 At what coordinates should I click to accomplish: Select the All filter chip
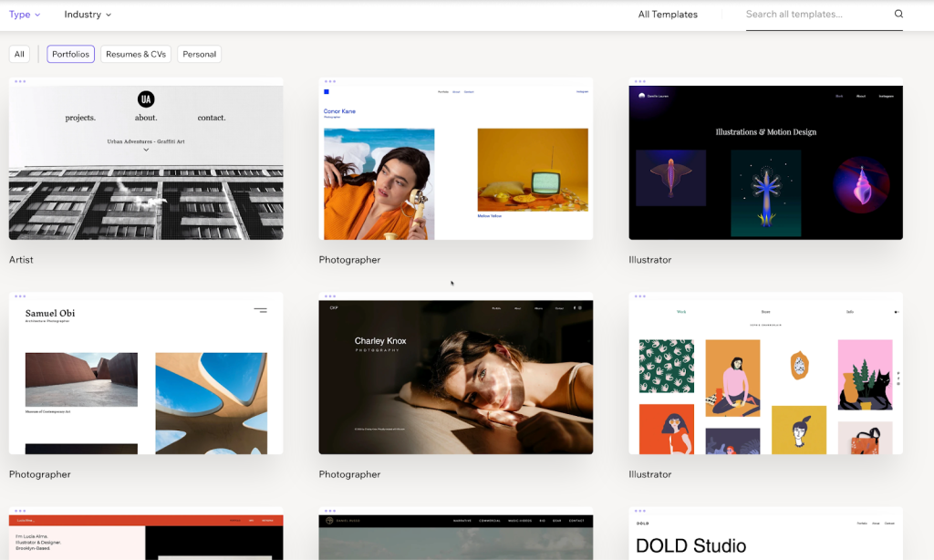(x=19, y=55)
